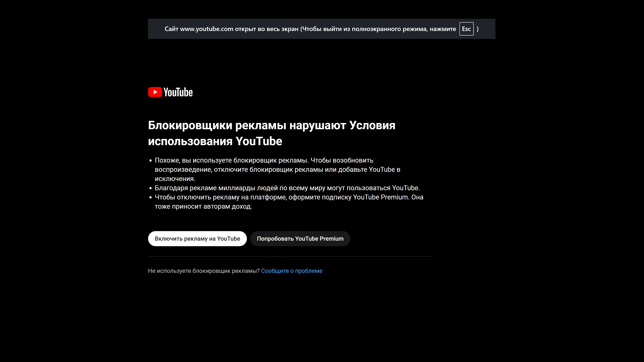The width and height of the screenshot is (644, 362).
Task: Click "Не используете блокировщик рекламы?" text
Action: click(x=204, y=271)
